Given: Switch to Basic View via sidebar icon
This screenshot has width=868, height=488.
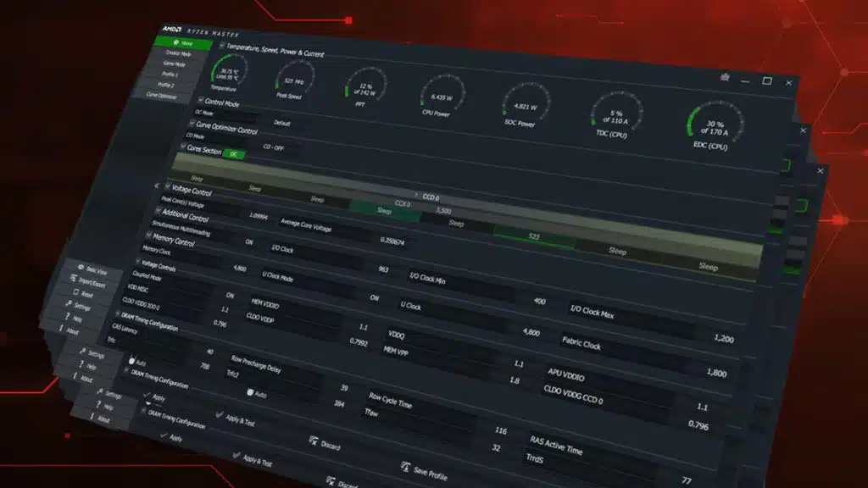Looking at the screenshot, I should (x=81, y=268).
